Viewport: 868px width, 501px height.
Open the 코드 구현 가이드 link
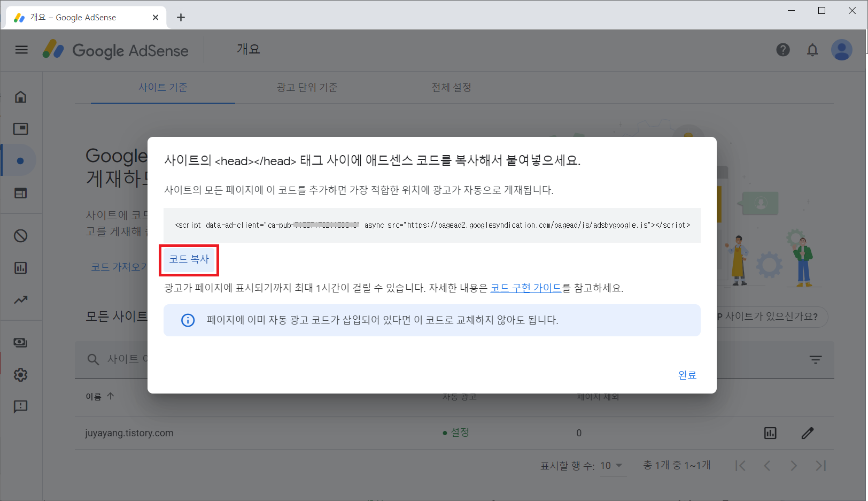[526, 288]
